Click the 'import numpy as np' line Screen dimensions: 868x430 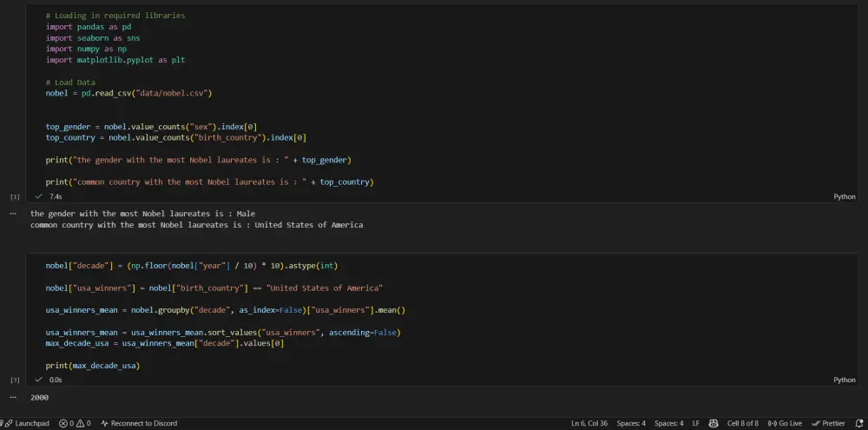click(86, 49)
